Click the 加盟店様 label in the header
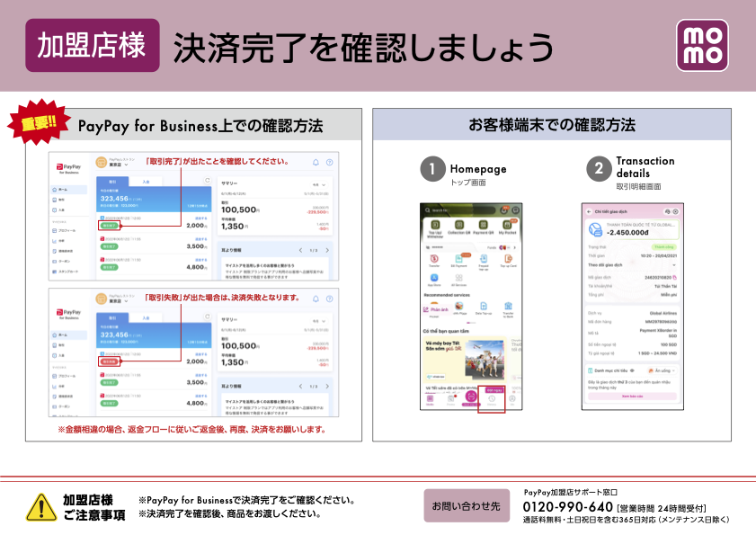 click(x=92, y=45)
